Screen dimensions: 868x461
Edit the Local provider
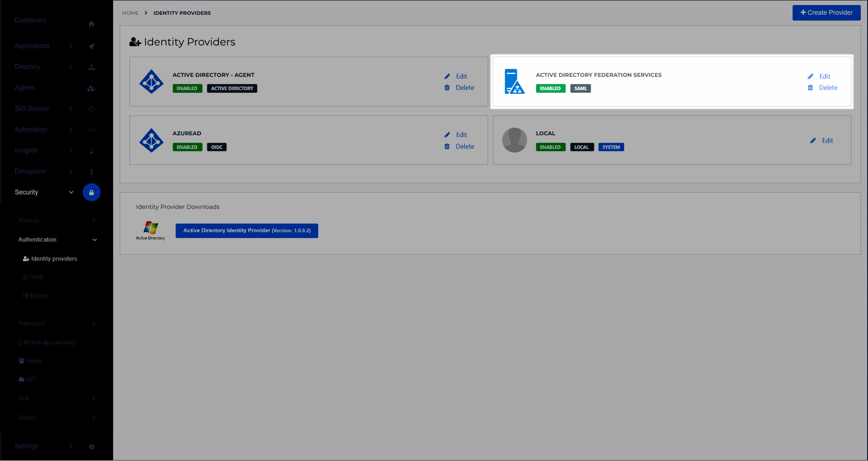coord(827,141)
